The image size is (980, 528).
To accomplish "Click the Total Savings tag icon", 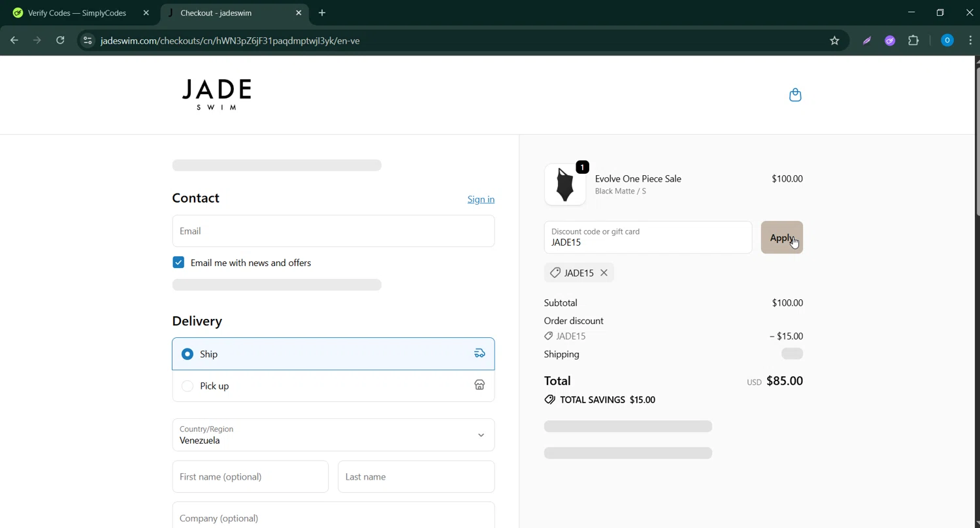I will [549, 399].
